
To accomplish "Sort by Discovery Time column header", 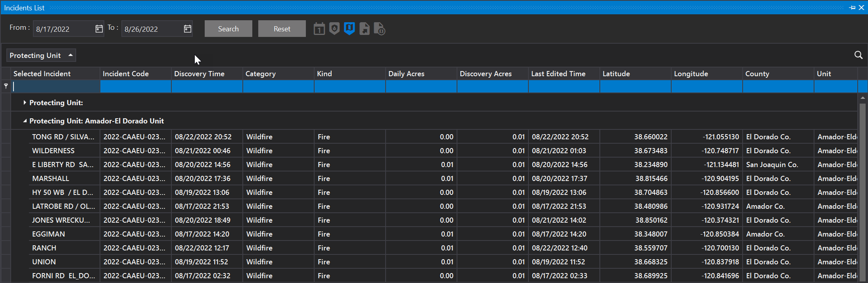I will [199, 74].
